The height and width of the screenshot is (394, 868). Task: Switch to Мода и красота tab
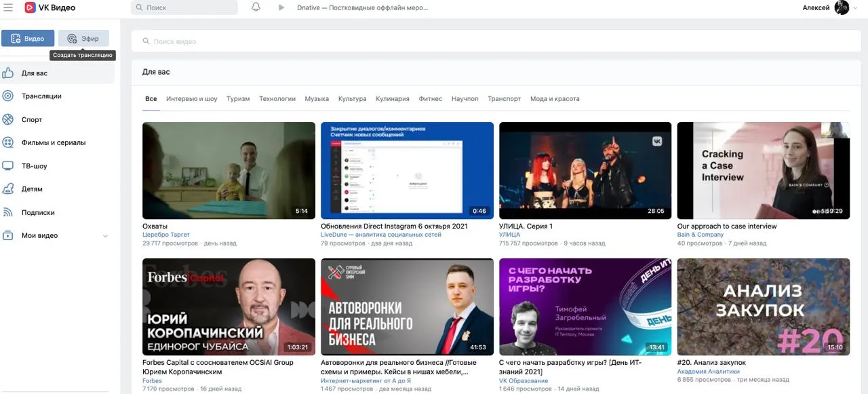[555, 99]
